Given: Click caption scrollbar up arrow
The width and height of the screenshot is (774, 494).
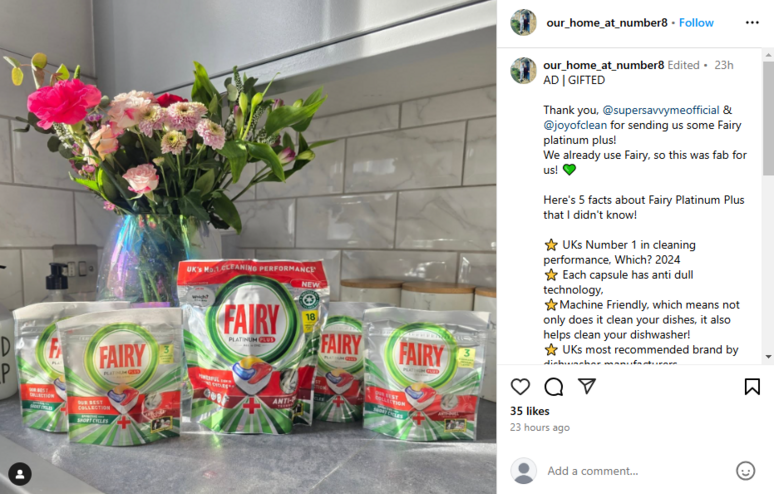Looking at the screenshot, I should pos(769,53).
